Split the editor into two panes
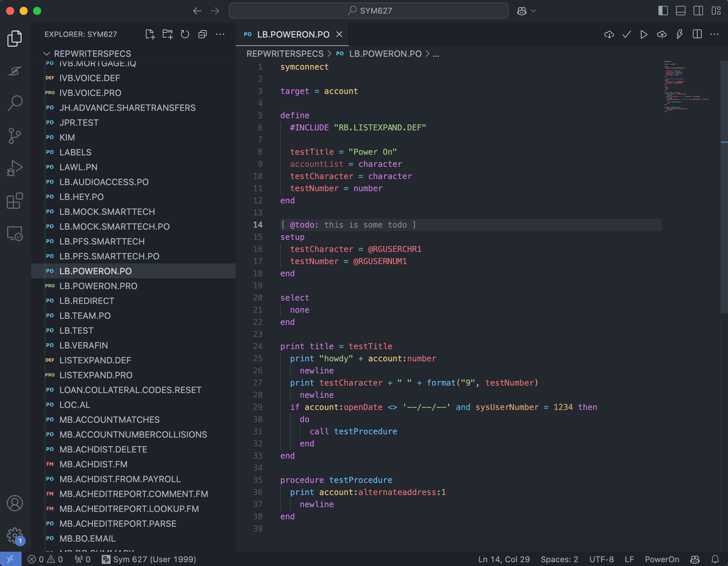 tap(698, 34)
